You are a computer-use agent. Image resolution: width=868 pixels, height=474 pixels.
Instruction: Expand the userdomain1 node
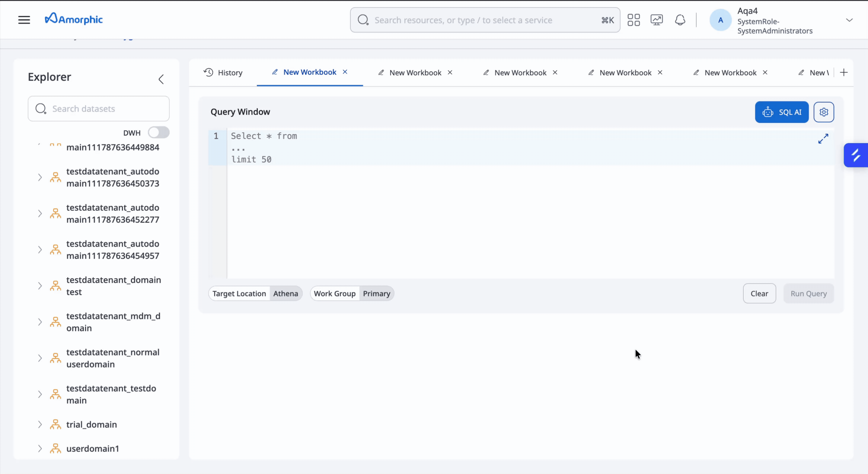tap(40, 448)
